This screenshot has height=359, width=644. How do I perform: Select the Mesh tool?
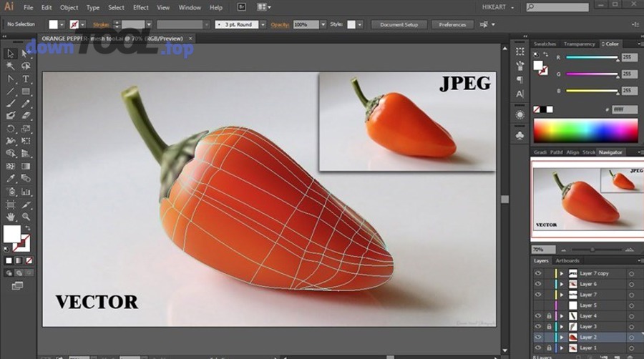tap(10, 166)
